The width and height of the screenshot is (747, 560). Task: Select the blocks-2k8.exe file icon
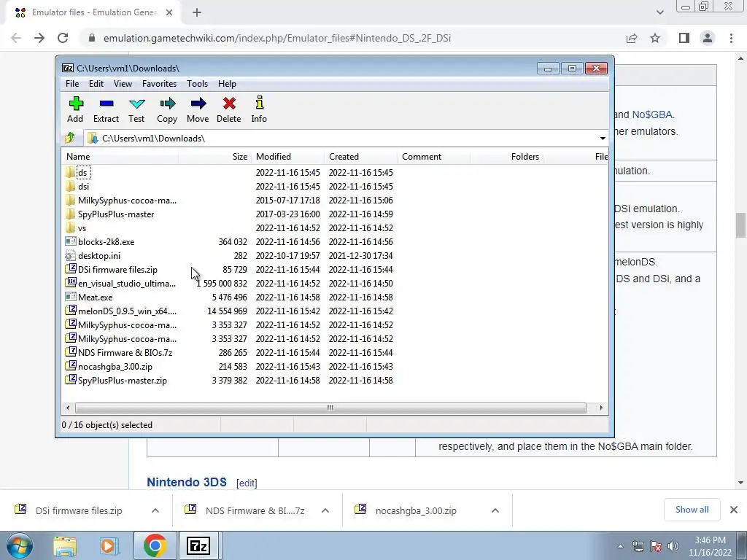click(71, 241)
